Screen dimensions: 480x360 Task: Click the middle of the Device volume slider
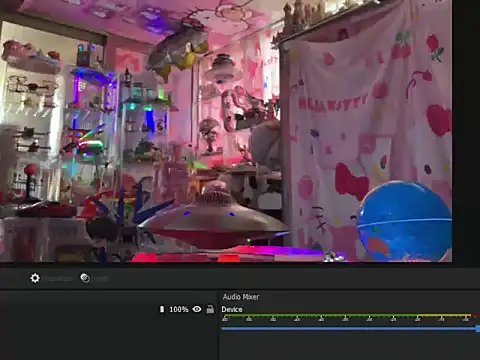pyautogui.click(x=349, y=328)
